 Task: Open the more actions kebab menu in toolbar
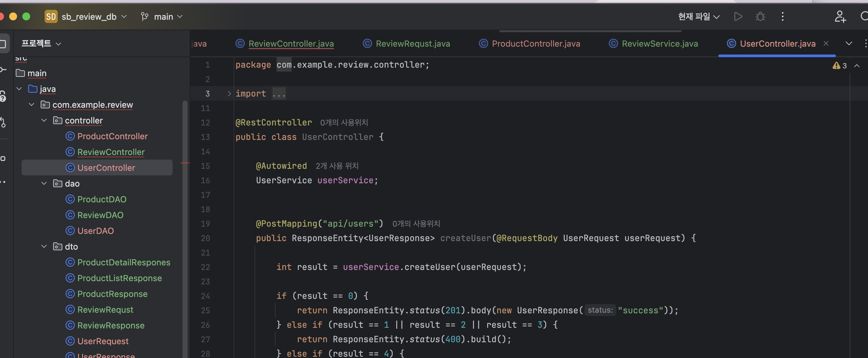782,16
